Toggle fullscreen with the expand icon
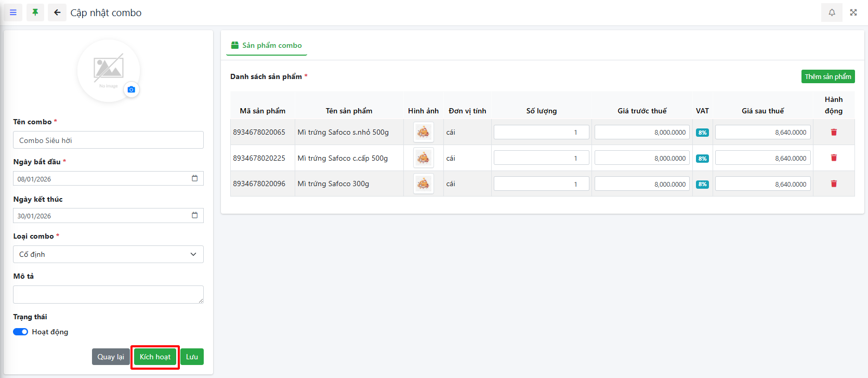 click(853, 12)
